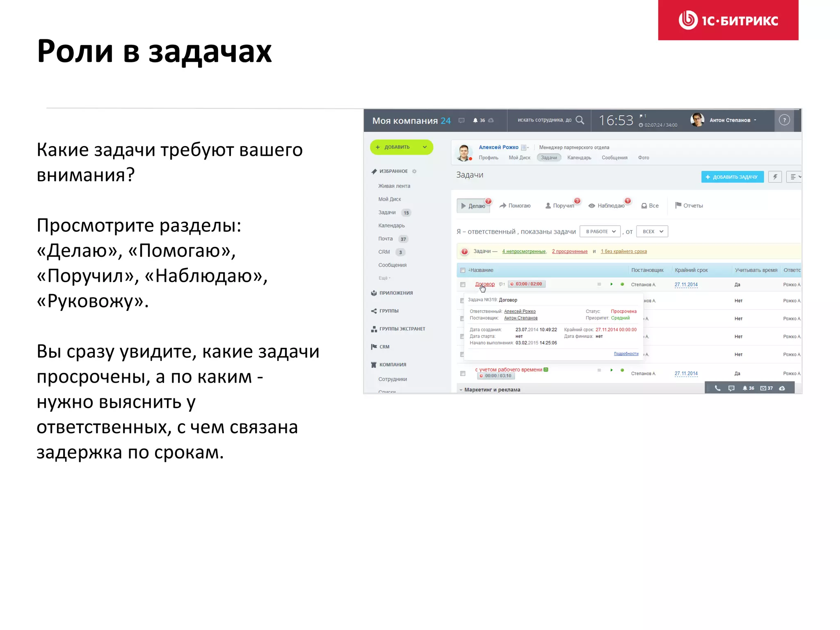Open the В РАБОТЕ status dropdown
Image resolution: width=840 pixels, height=630 pixels.
[x=600, y=232]
